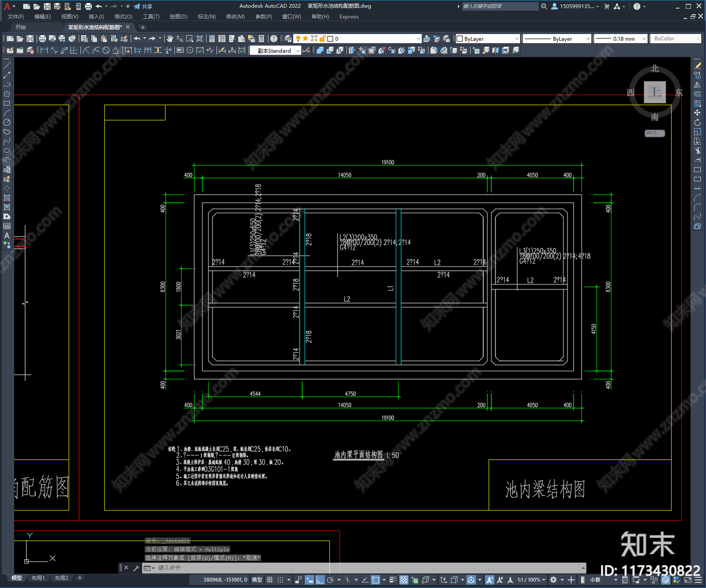This screenshot has height=588, width=706.
Task: Expand the 0.18 mm lineweight dropdown
Action: [x=620, y=39]
